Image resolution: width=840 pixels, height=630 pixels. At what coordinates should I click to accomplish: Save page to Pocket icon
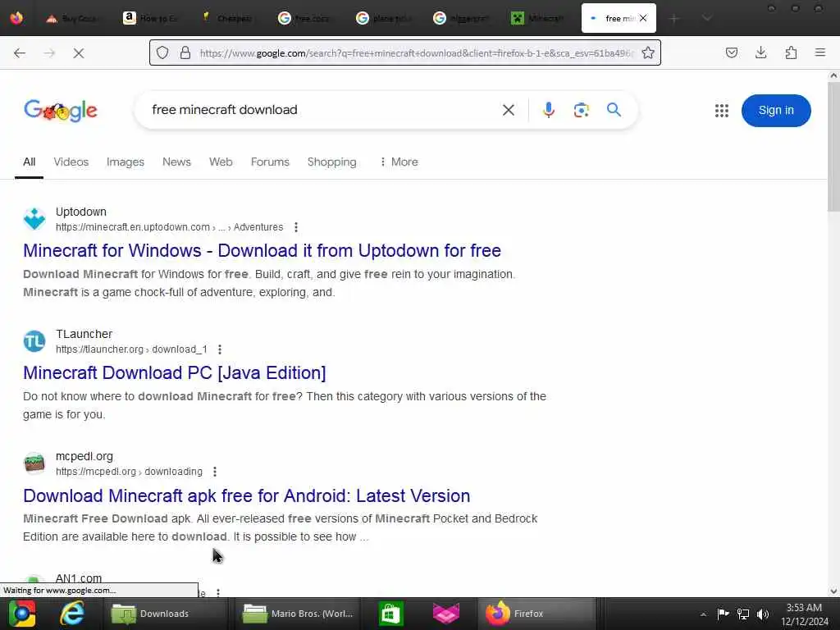pos(731,52)
